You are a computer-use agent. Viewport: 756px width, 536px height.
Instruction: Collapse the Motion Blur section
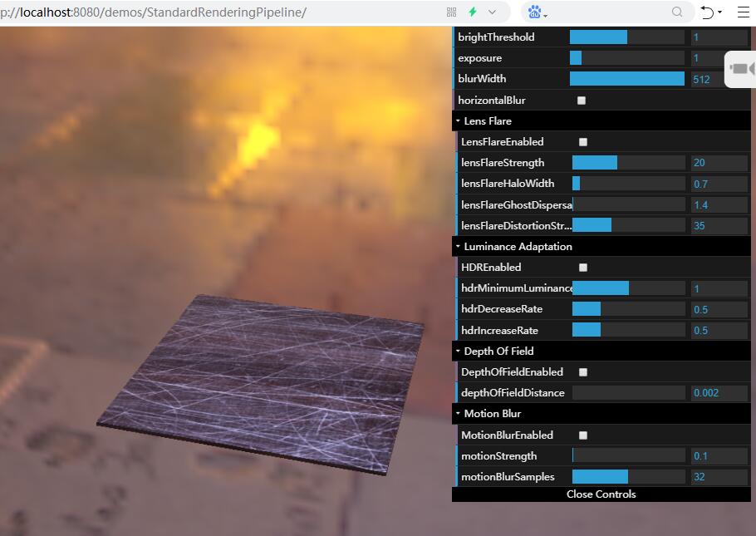click(x=492, y=414)
